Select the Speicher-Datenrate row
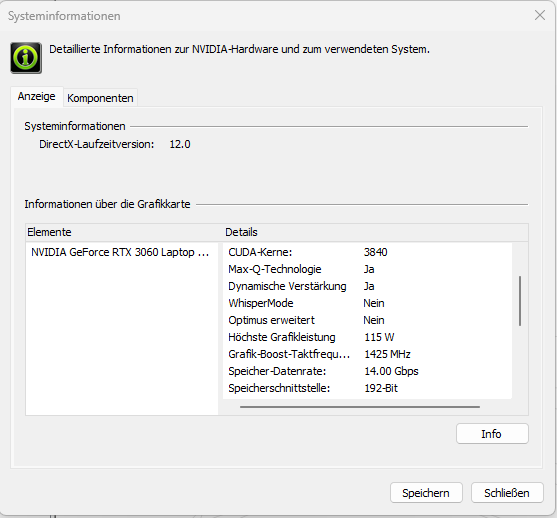 (x=367, y=371)
